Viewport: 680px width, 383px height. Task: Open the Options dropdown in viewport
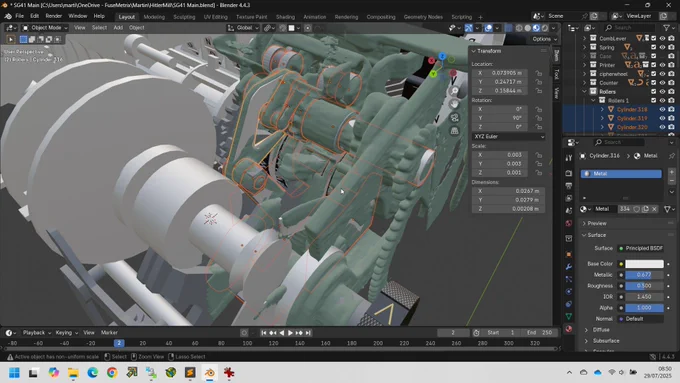(544, 39)
